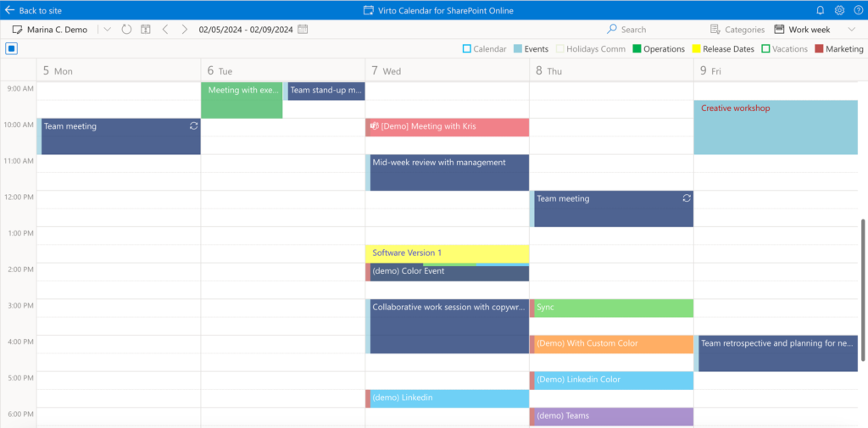Open the date picker calendar icon
868x428 pixels.
[303, 30]
